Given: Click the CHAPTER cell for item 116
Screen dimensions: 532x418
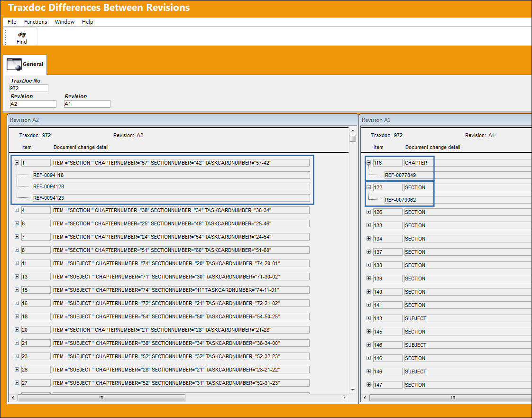Looking at the screenshot, I should coord(468,163).
